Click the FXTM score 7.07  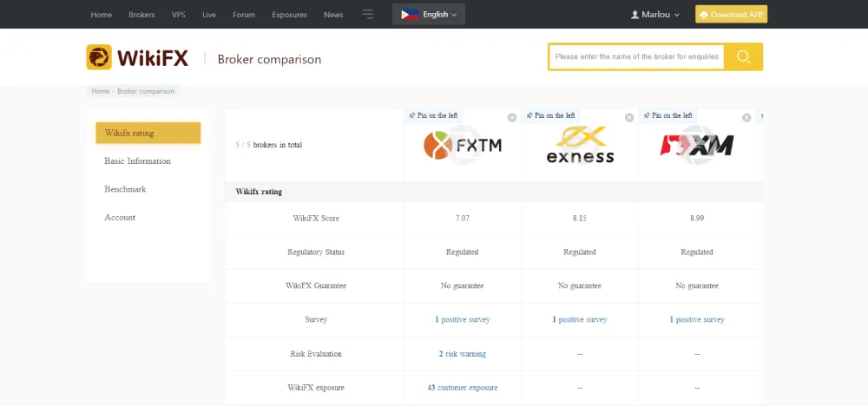pos(463,219)
